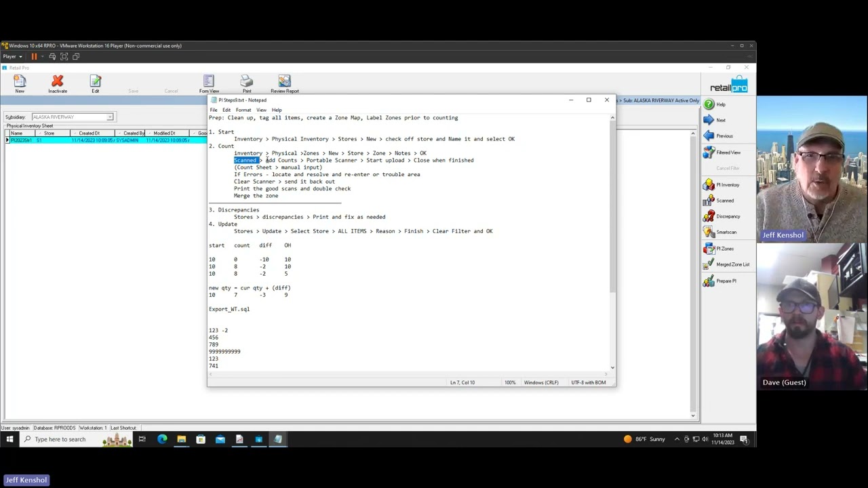Click the Notepad vertical scrollbar up arrow

tap(612, 118)
